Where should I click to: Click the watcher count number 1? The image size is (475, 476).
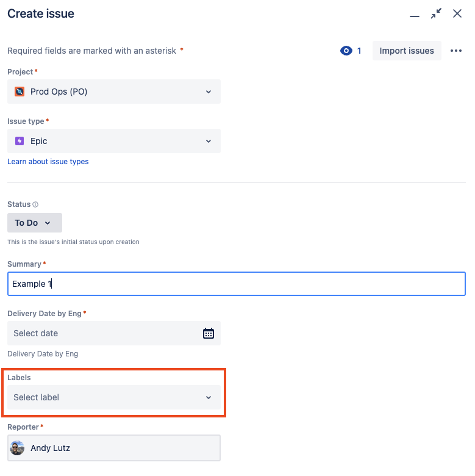[x=359, y=51]
